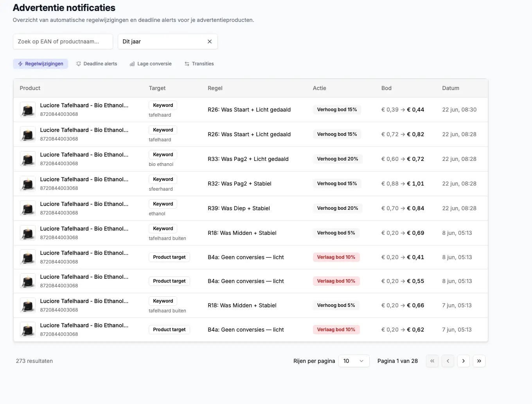Click 'R32: Was Pag2 + Stabiel' rule
The height and width of the screenshot is (404, 532).
(239, 184)
